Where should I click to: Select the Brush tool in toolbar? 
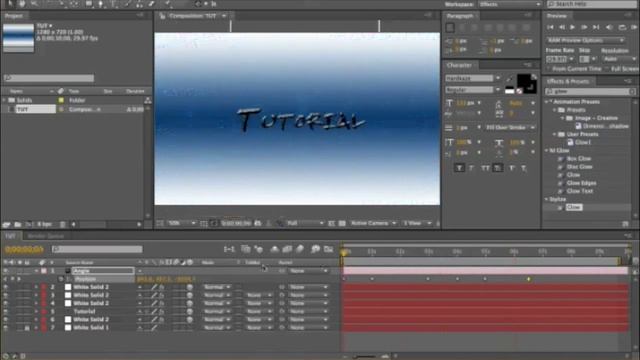click(x=127, y=4)
